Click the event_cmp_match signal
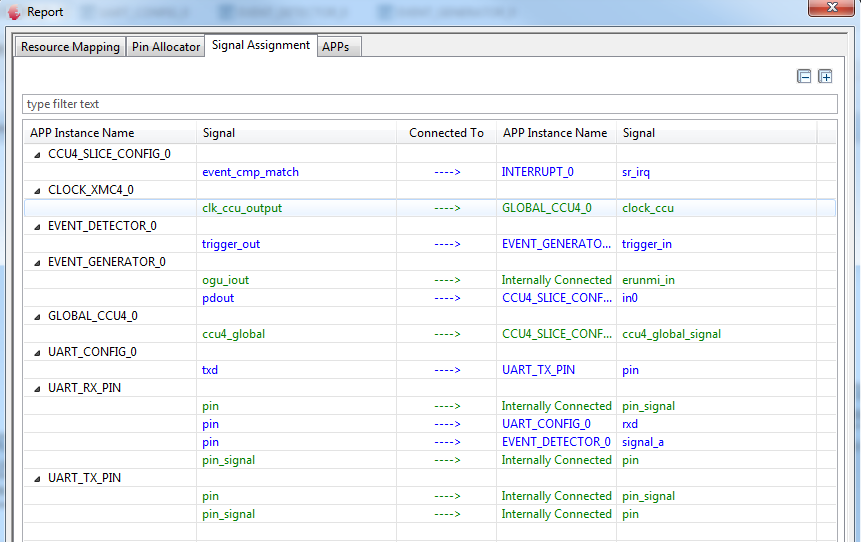Viewport: 861px width, 542px height. click(250, 172)
